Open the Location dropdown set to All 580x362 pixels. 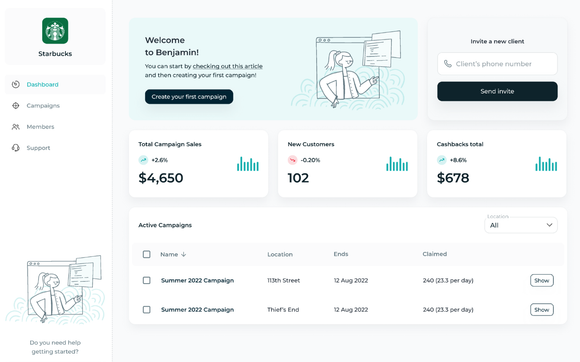coord(521,225)
